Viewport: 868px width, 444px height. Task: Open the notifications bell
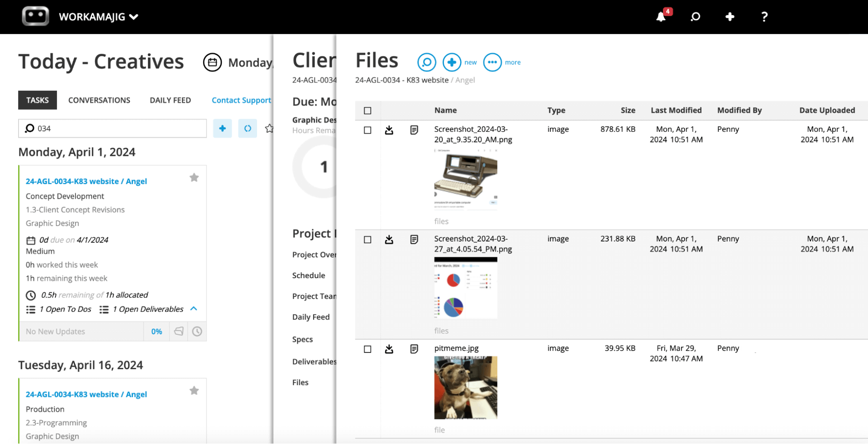(661, 16)
